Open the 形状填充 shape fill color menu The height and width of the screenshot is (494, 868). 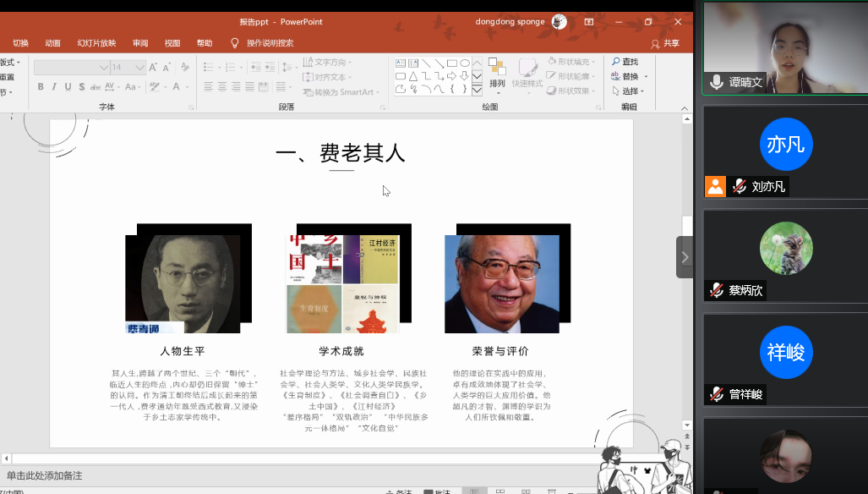click(572, 62)
